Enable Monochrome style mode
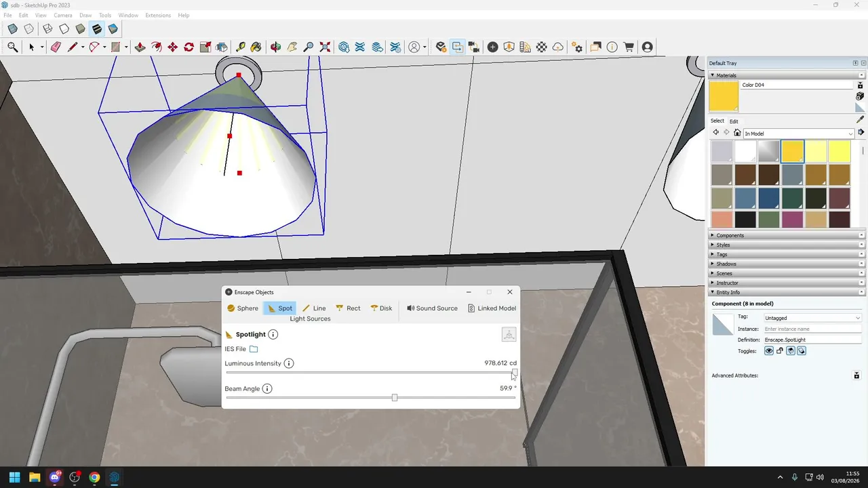Screen dimensions: 868x488 click(113, 29)
